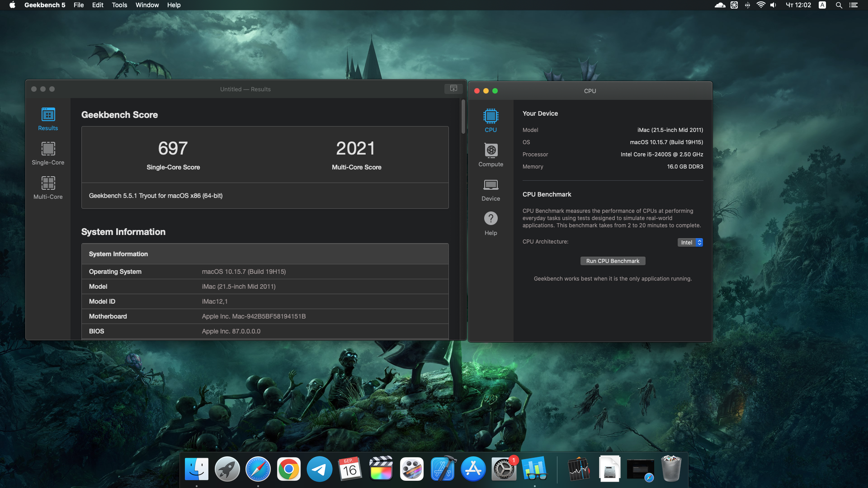Open the Tools menu
Viewport: 868px width, 488px height.
pyautogui.click(x=119, y=5)
